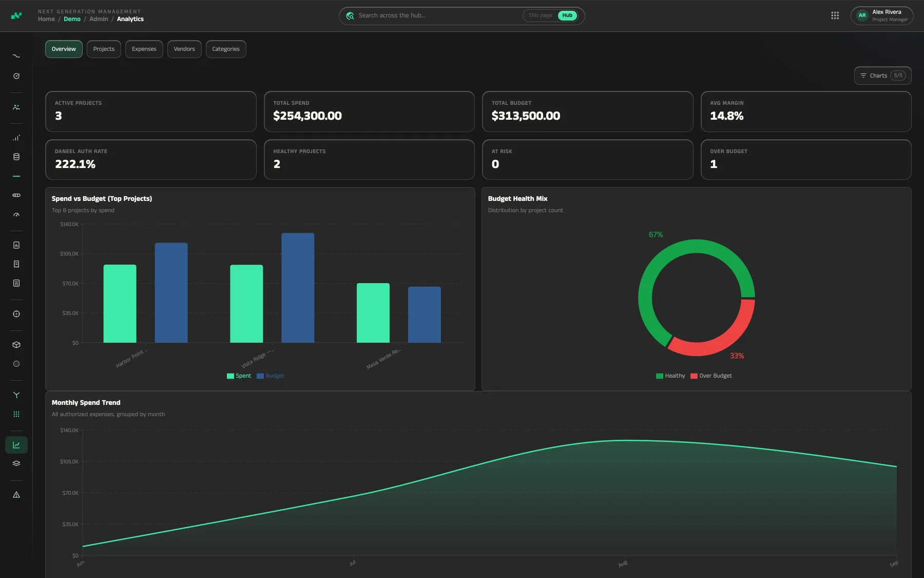Screen dimensions: 924x578
Task: Focus the Search across the hub field
Action: (439, 15)
